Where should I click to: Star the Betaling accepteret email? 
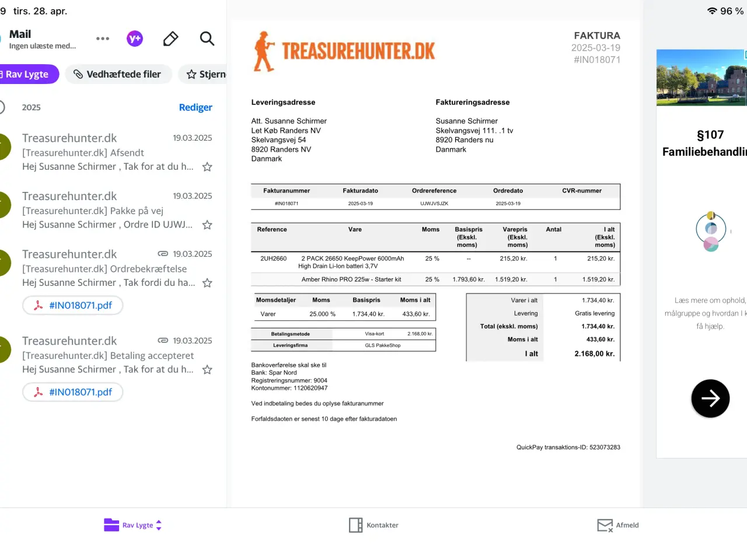207,369
